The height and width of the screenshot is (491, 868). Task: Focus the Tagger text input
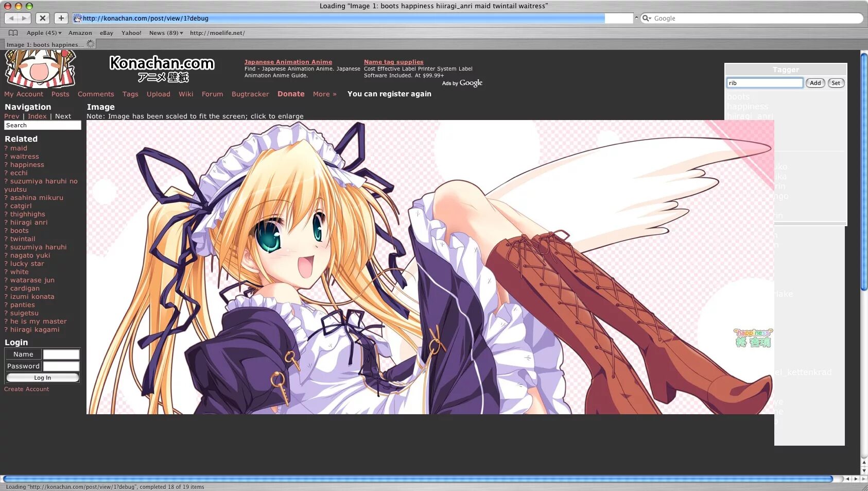tap(765, 83)
